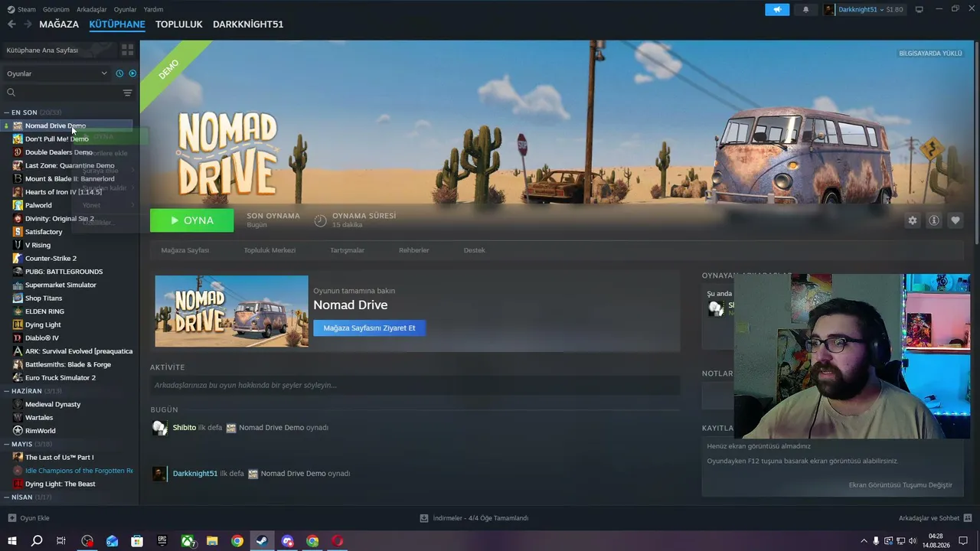Switch to the KÜTÜPHANE tab
Image resolution: width=980 pixels, height=551 pixels.
tap(117, 24)
